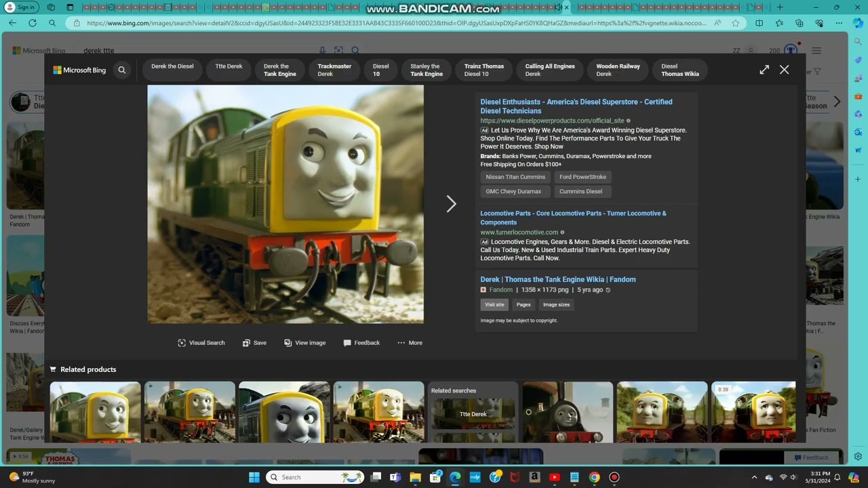Open Microsoft Teams from taskbar

(x=395, y=477)
